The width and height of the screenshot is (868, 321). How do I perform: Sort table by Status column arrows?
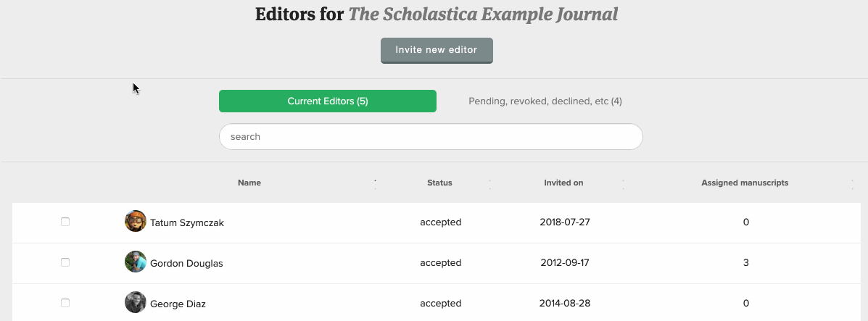490,184
